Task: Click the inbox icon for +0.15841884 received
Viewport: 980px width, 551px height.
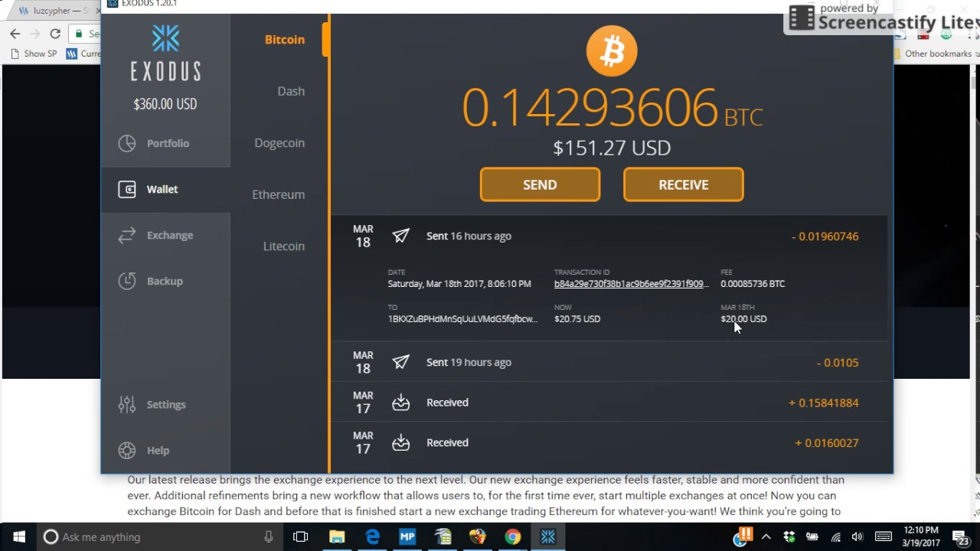Action: tap(400, 403)
